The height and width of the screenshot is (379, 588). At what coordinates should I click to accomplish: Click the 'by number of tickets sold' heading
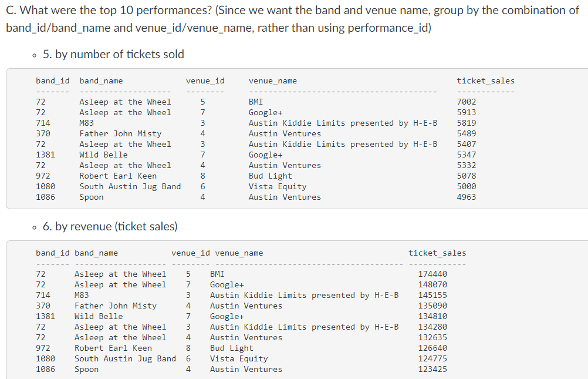[x=113, y=55]
